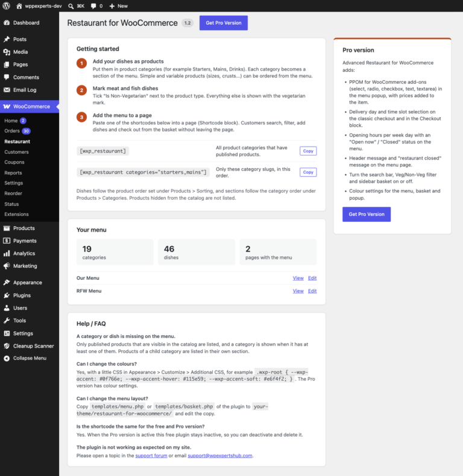Click the WordPress logo icon in admin bar
Screen dimensions: 463x476
(x=7, y=6)
